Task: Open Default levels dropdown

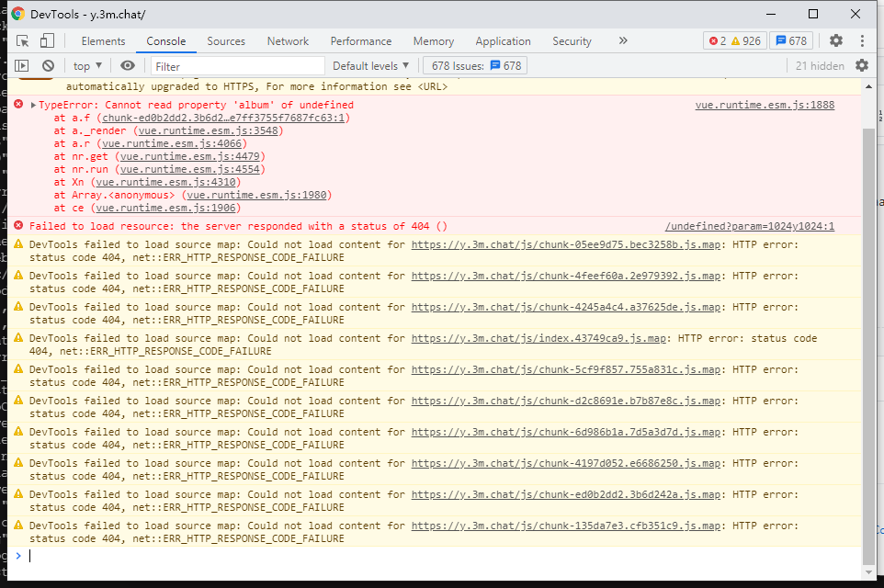Action: tap(370, 66)
